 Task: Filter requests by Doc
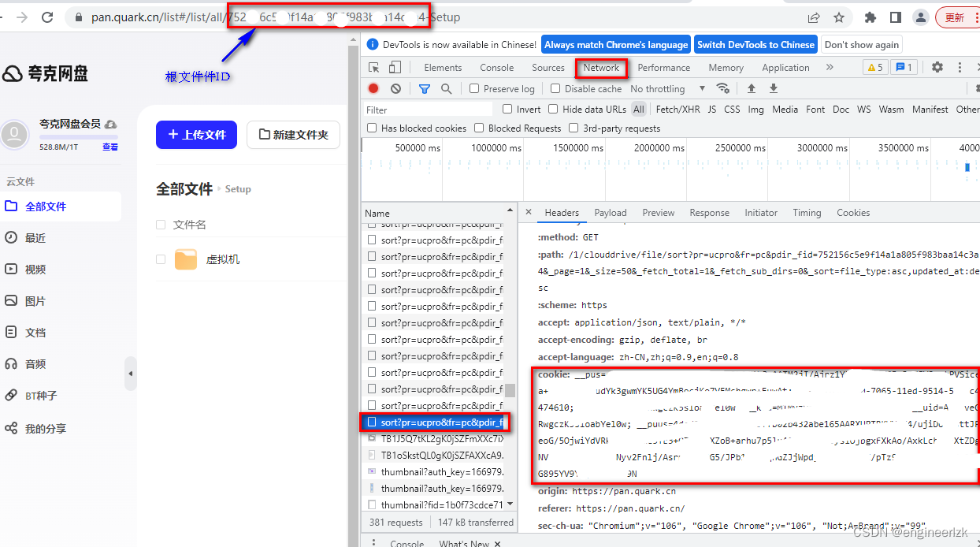841,110
